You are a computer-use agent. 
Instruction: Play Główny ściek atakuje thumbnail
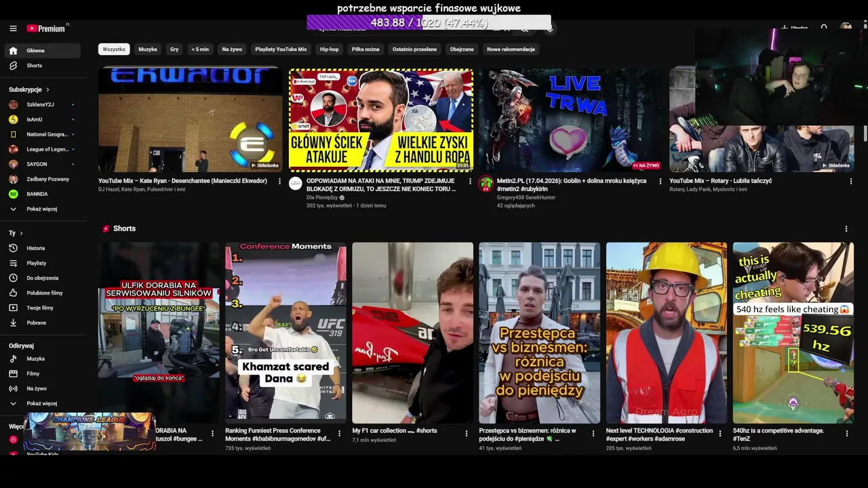pos(381,120)
